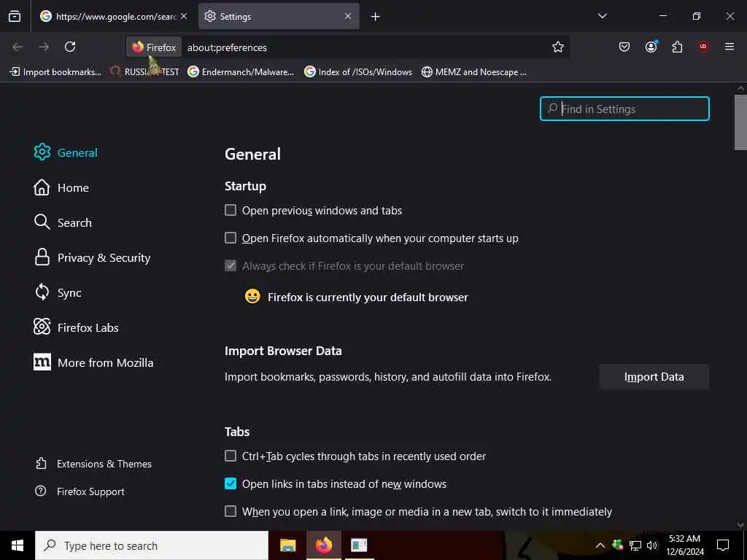Open the Home settings category

click(61, 187)
